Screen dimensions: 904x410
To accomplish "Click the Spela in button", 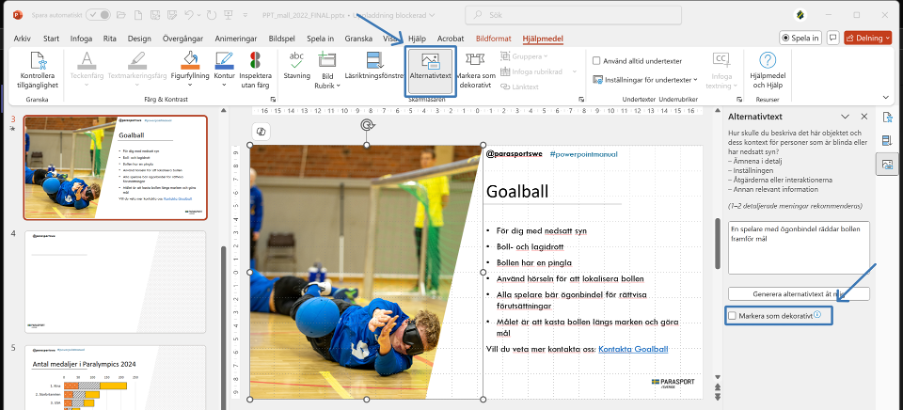I will (x=800, y=38).
